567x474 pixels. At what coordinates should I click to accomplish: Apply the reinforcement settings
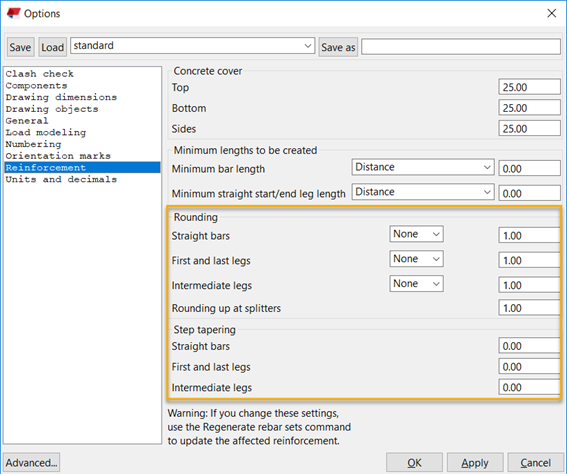coord(475,462)
